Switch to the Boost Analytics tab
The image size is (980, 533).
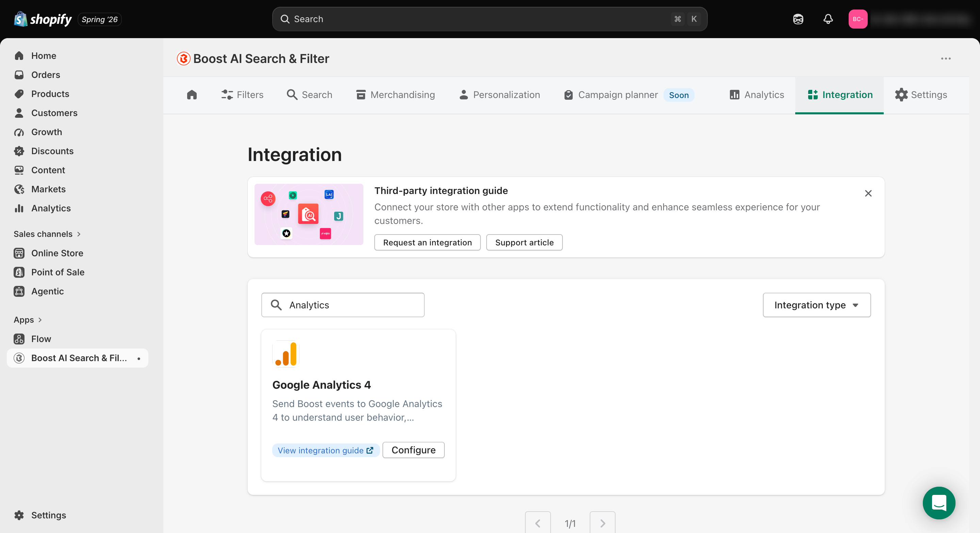click(757, 95)
